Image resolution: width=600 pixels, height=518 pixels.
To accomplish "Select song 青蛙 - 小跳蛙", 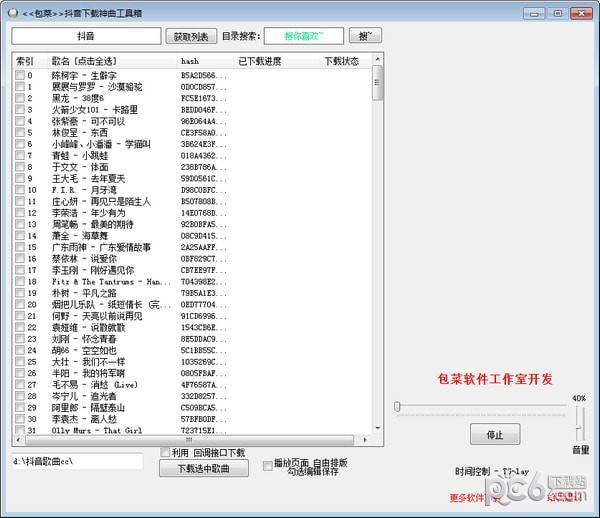I will [80, 156].
